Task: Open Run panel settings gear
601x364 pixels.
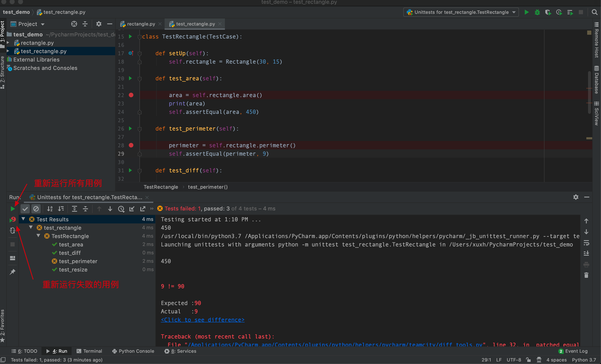Action: click(576, 197)
